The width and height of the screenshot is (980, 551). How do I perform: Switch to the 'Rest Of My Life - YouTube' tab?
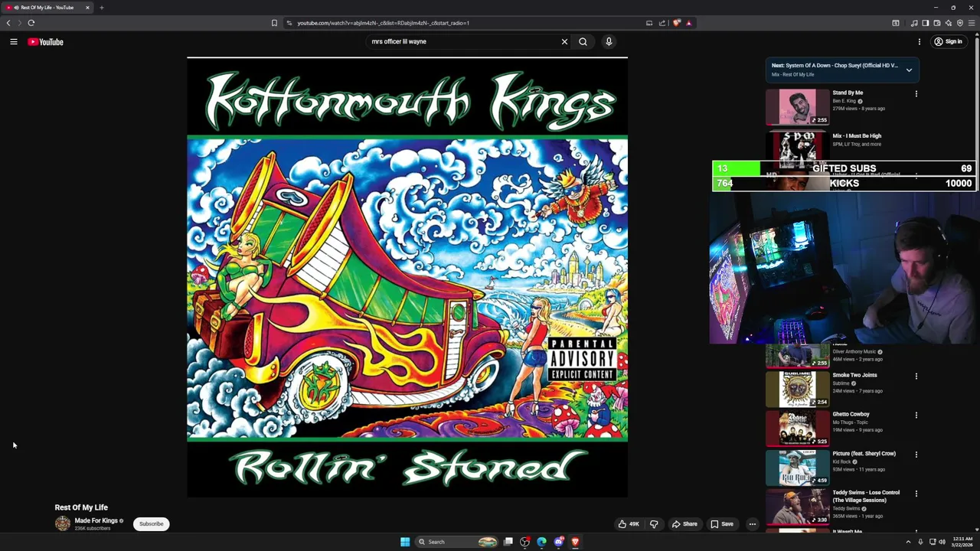(46, 8)
